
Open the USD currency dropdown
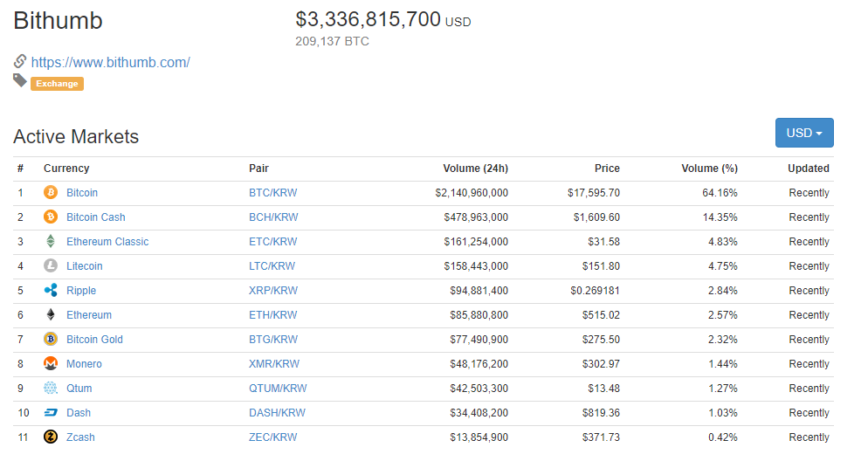[803, 133]
